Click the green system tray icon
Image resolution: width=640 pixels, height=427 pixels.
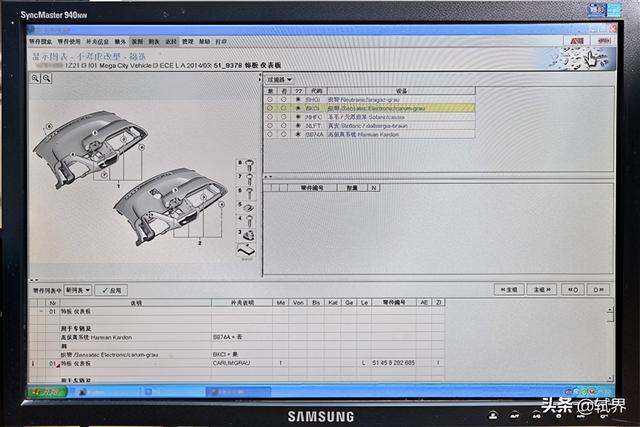(584, 391)
